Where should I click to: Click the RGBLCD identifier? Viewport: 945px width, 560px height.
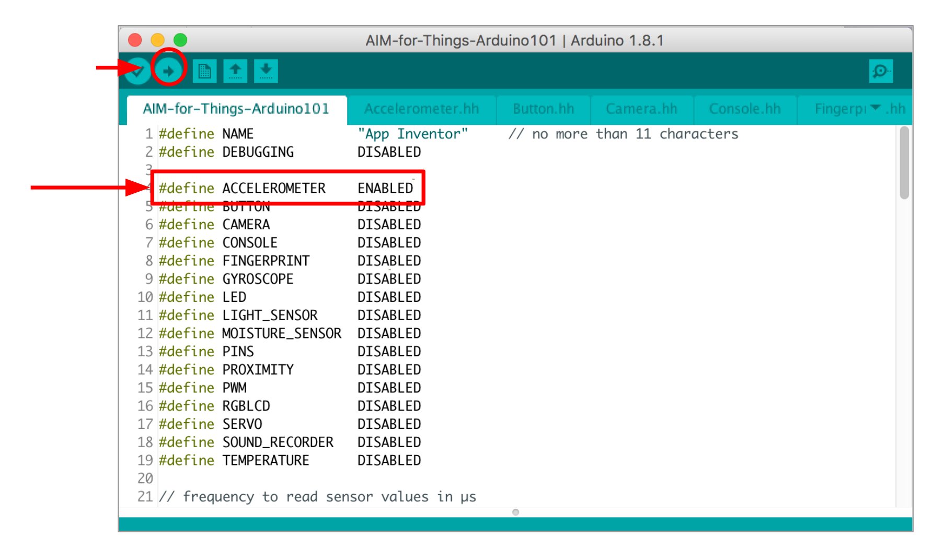(x=246, y=406)
